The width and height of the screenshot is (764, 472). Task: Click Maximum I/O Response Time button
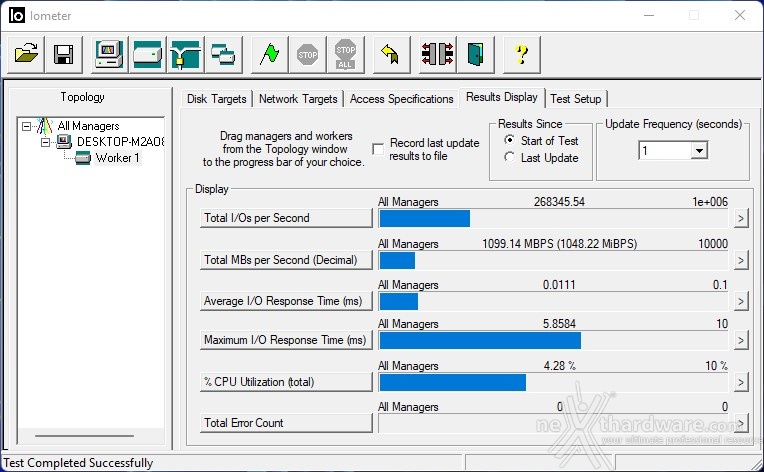point(286,340)
